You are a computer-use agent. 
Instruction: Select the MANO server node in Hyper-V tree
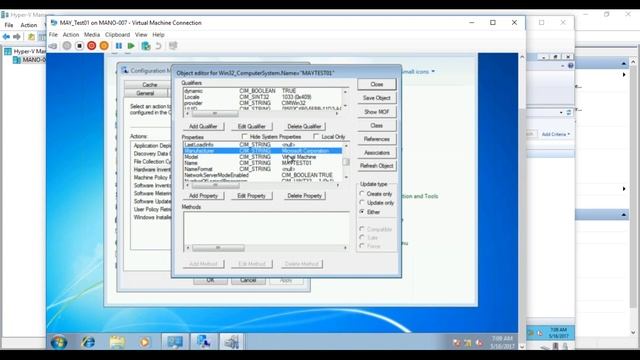(29, 60)
